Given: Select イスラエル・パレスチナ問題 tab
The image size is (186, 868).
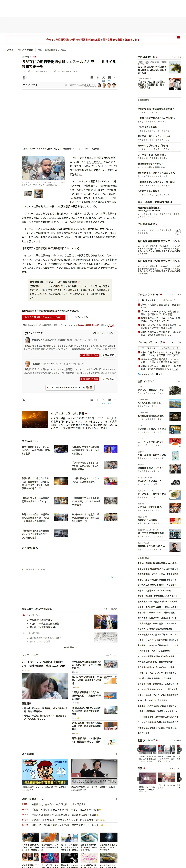Looking at the screenshot, I should pos(19,50).
